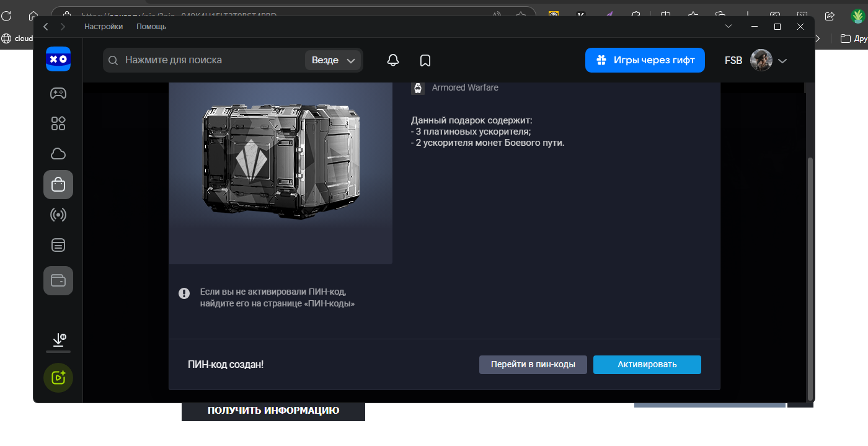Click the home logo in sidebar
The image size is (868, 446).
(x=58, y=60)
